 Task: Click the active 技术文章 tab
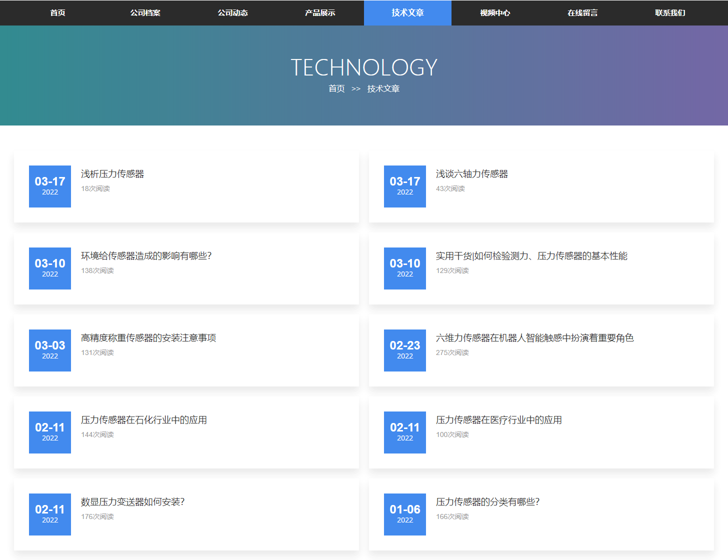click(407, 13)
